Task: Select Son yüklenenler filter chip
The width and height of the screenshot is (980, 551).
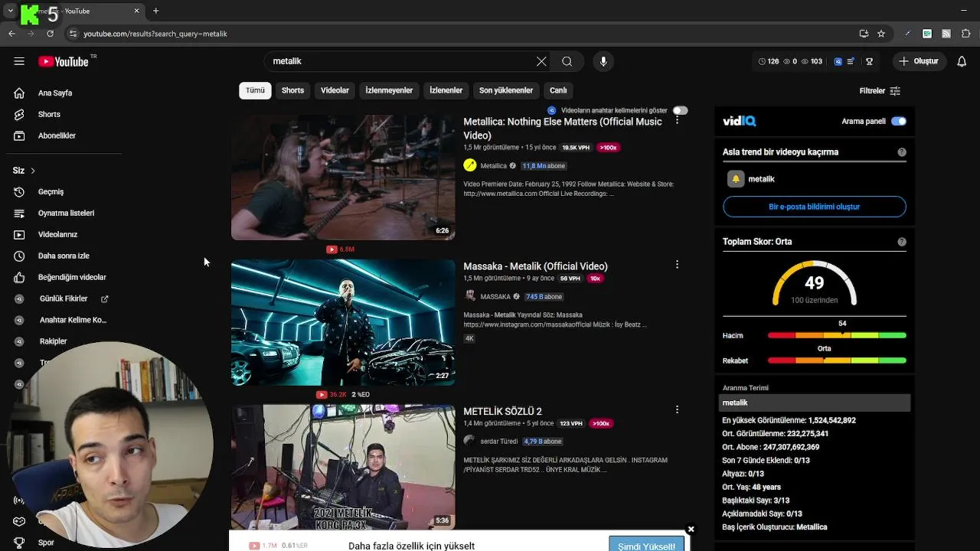Action: pos(506,90)
